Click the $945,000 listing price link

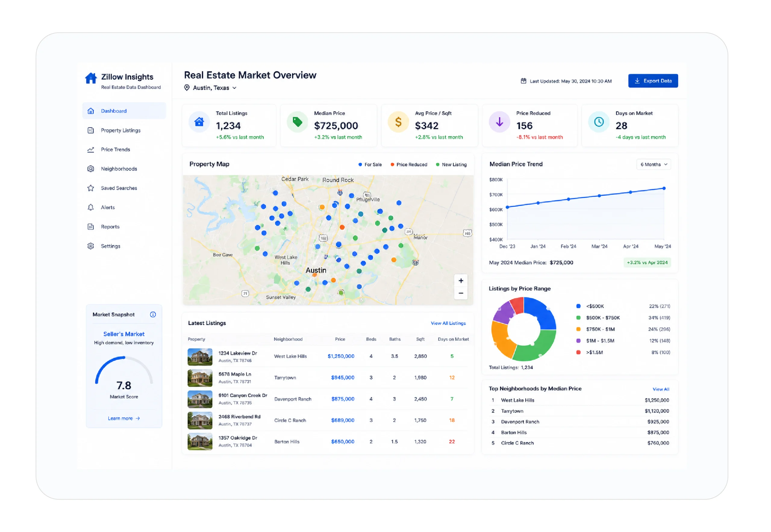(343, 378)
